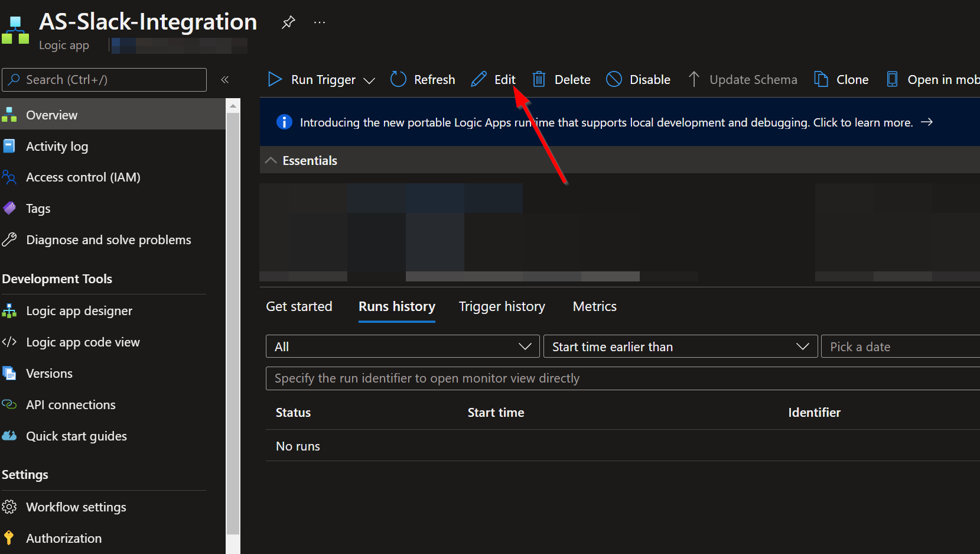Click the Tags purple tag icon

[x=9, y=208]
